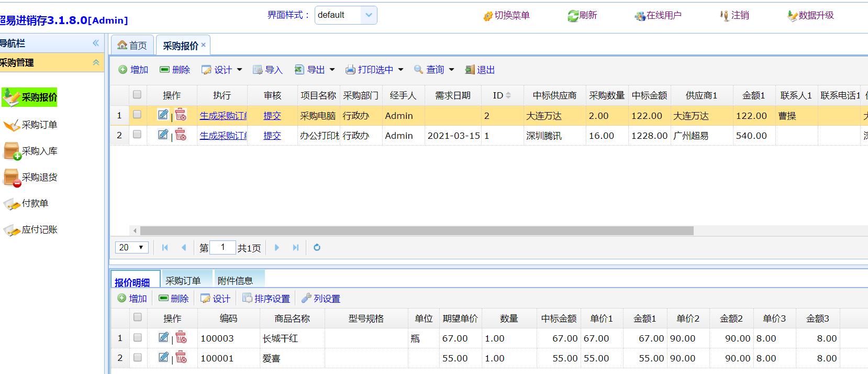Switch to the 首页 tab
The width and height of the screenshot is (868, 374).
pos(132,46)
